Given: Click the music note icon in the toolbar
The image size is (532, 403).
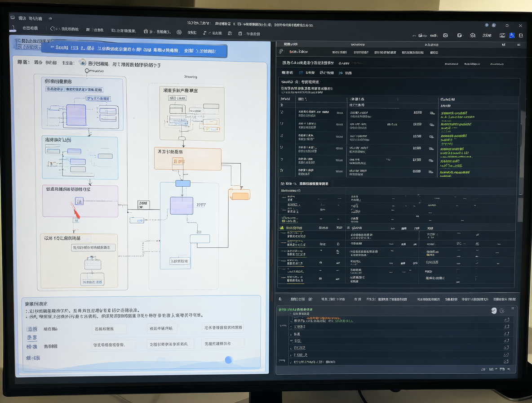Looking at the screenshot, I should point(204,33).
